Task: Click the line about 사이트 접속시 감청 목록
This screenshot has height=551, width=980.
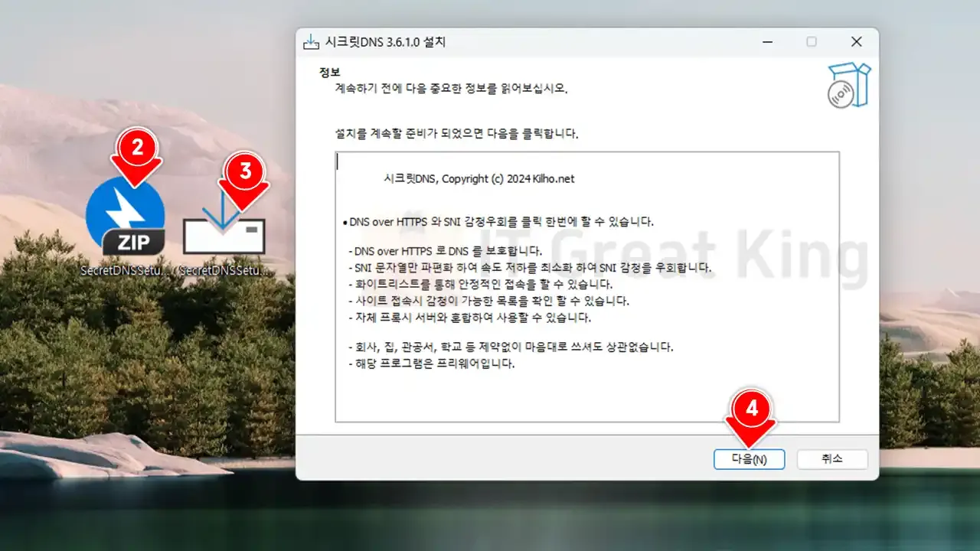Action: pos(488,301)
